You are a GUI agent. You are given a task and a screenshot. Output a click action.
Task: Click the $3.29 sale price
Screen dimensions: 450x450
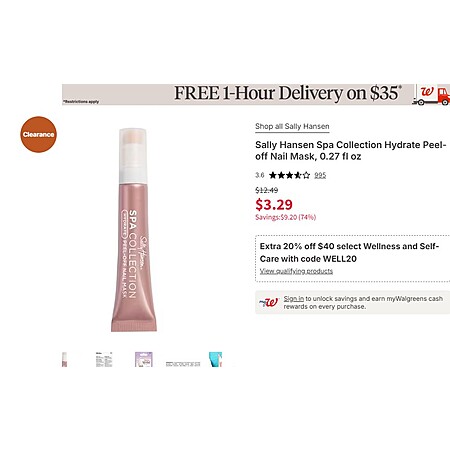[x=274, y=204]
